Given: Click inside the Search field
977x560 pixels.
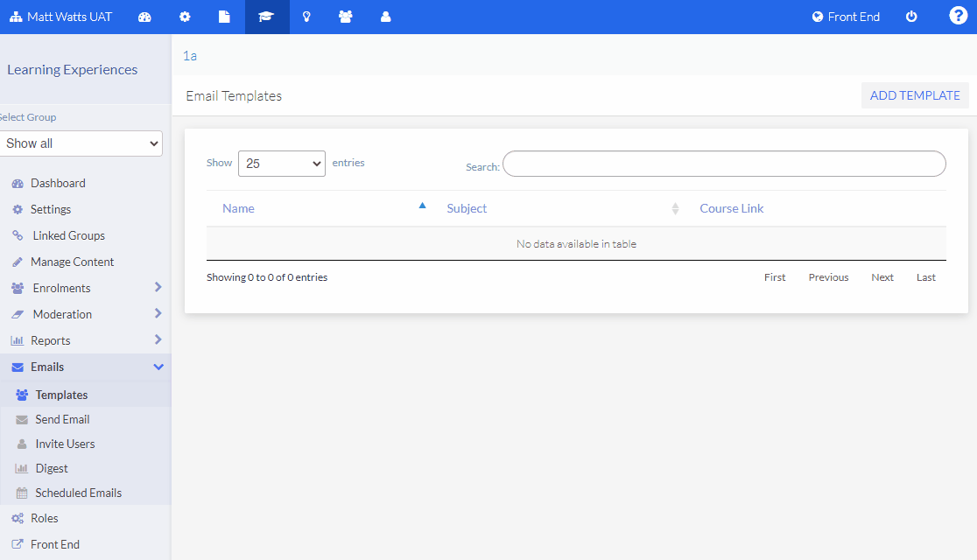Looking at the screenshot, I should [x=723, y=163].
